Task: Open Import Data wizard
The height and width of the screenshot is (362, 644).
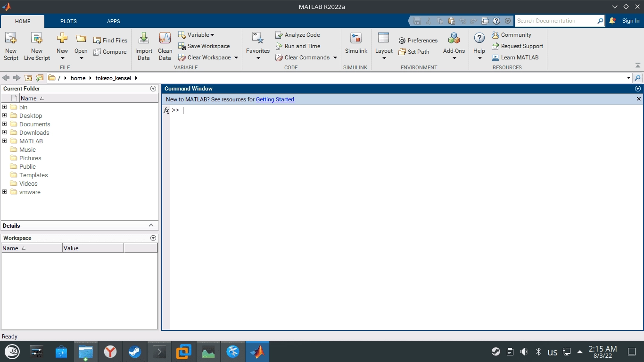Action: 144,46
